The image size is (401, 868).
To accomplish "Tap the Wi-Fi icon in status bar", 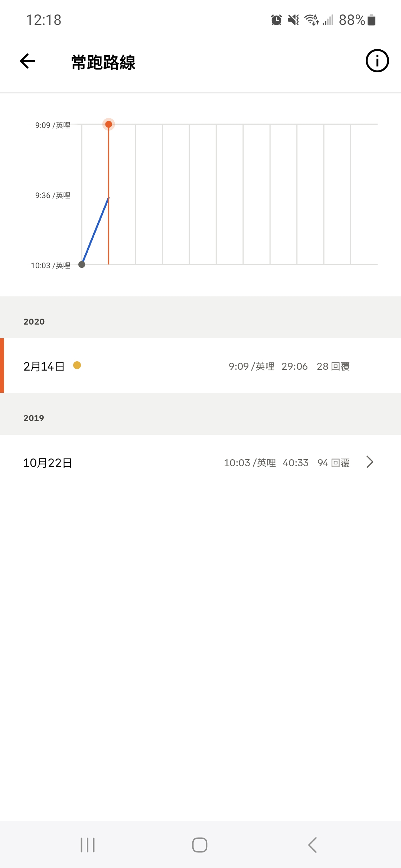I will 312,20.
